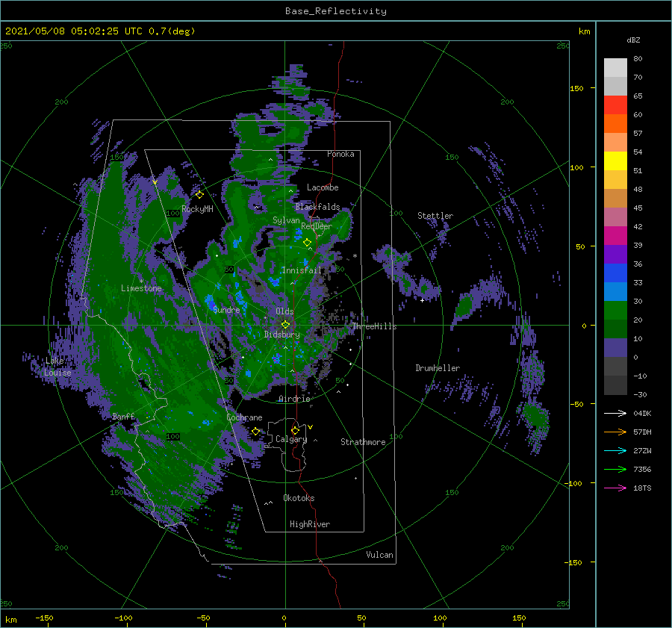Select the pink 42-45 dBZ swatch
This screenshot has width=672, height=628.
[x=615, y=217]
